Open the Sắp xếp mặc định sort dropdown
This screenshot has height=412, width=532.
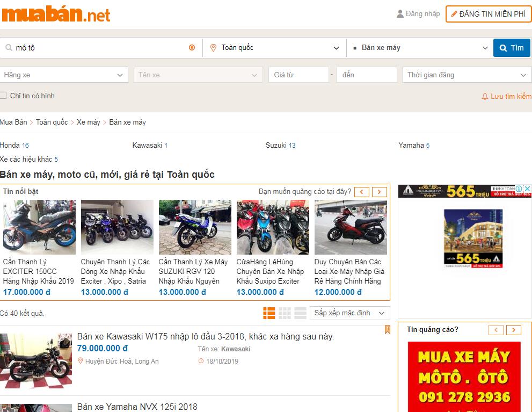point(350,313)
